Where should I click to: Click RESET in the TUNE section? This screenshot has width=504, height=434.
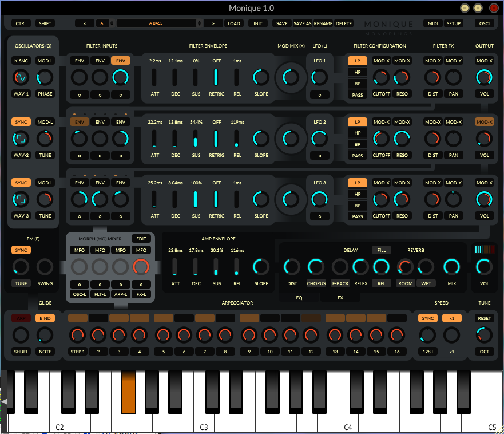[x=485, y=318]
